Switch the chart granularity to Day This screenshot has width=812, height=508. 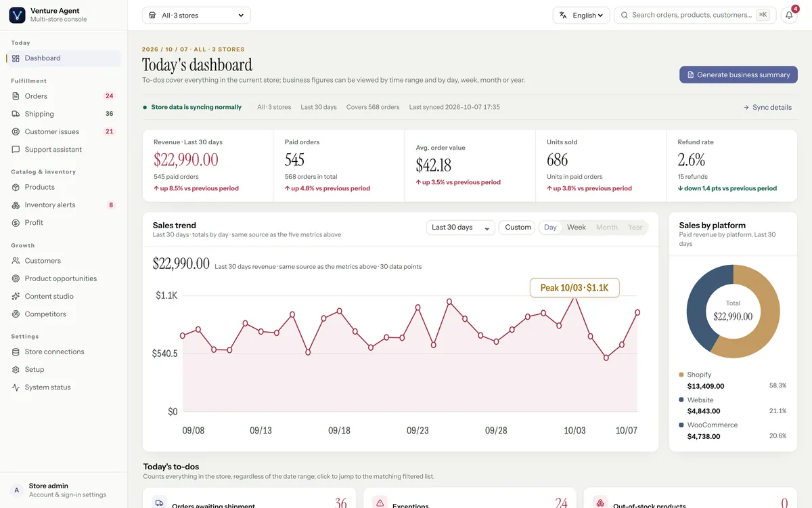pyautogui.click(x=550, y=228)
